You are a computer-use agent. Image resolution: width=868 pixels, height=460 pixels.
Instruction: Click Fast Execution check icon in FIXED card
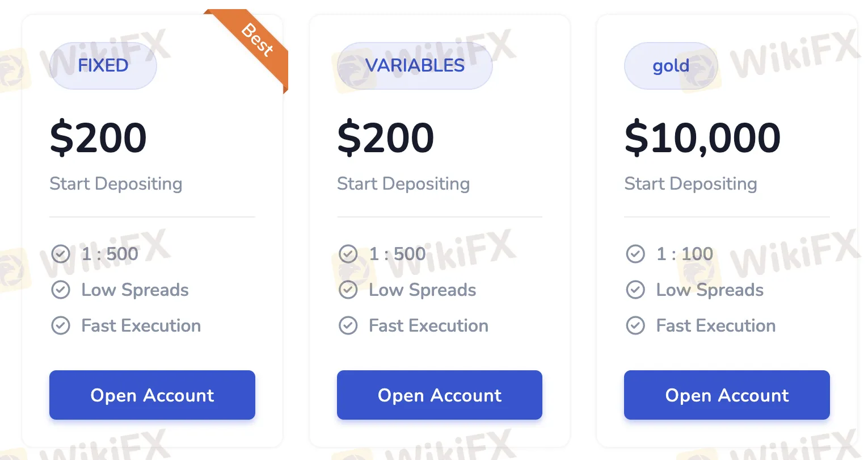[x=61, y=325]
